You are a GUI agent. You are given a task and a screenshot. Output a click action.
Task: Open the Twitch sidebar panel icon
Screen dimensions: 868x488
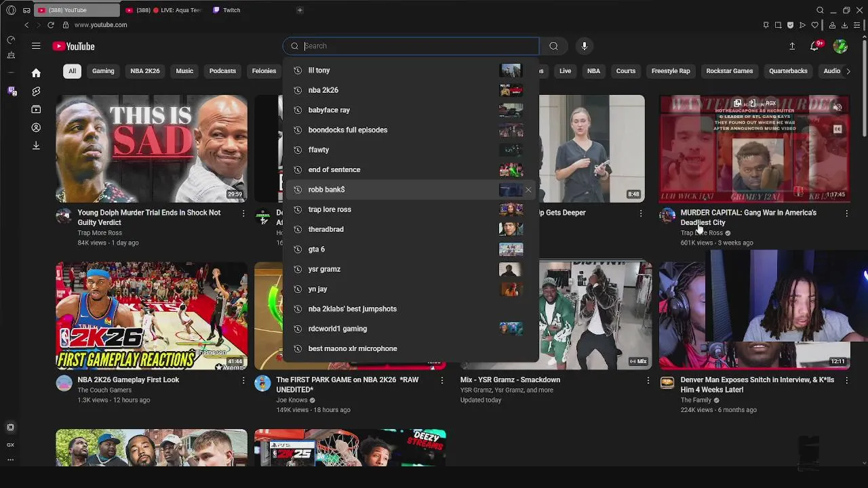pos(11,91)
